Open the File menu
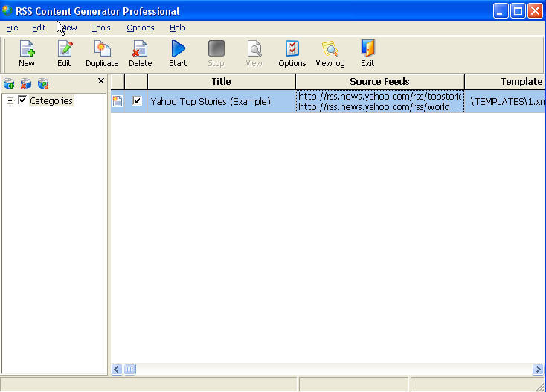The width and height of the screenshot is (546, 392). tap(12, 28)
